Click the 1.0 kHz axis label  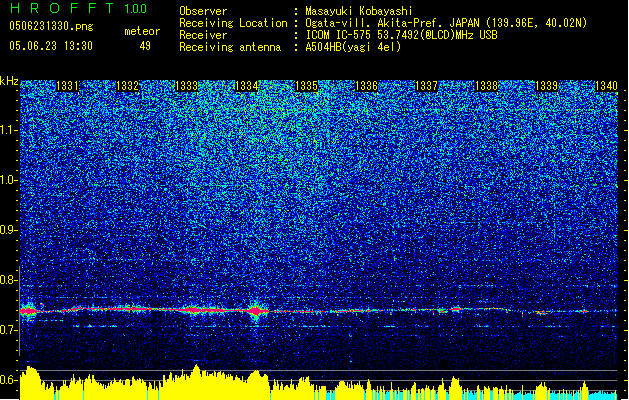click(9, 180)
